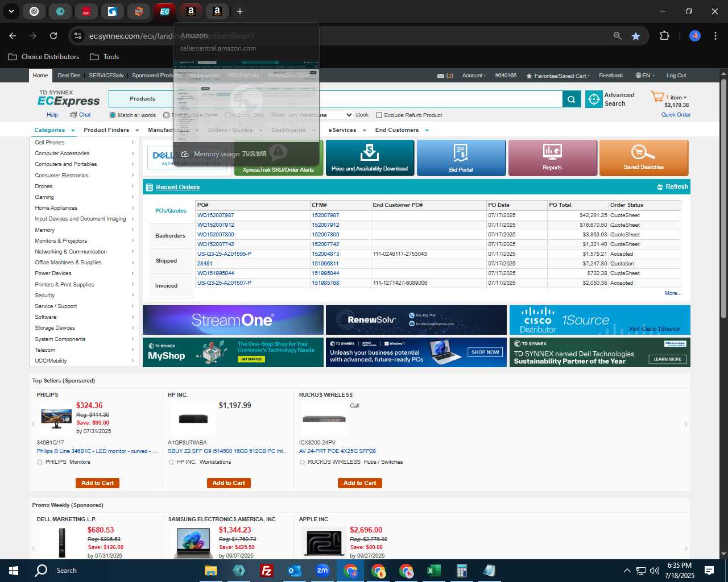The width and height of the screenshot is (728, 582).
Task: Open new browser tab with plus
Action: coord(240,11)
